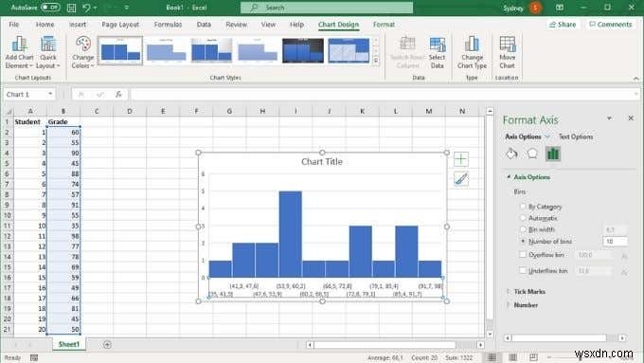
Task: Close the Format Axis pane
Action: 631,118
